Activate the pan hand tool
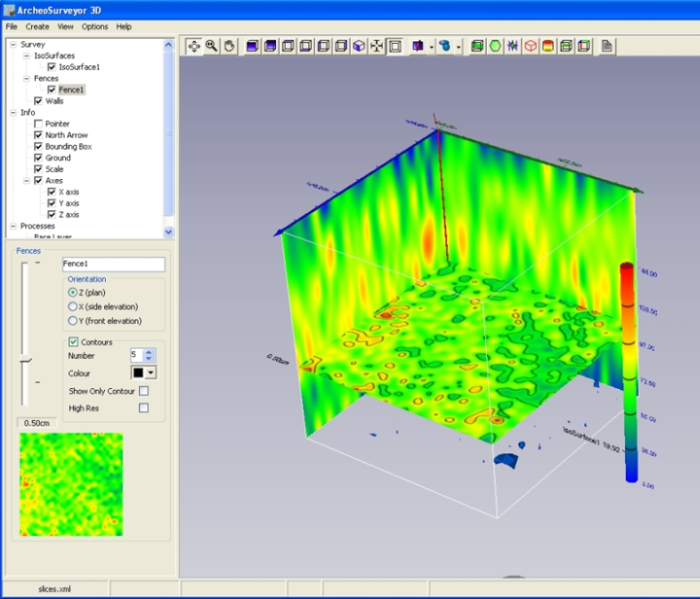The width and height of the screenshot is (700, 599). coord(230,46)
